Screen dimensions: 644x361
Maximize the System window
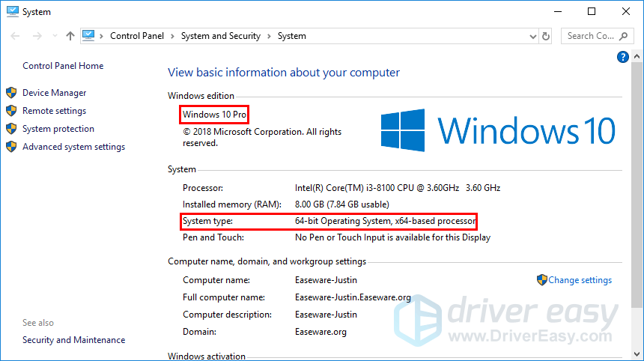coord(592,11)
